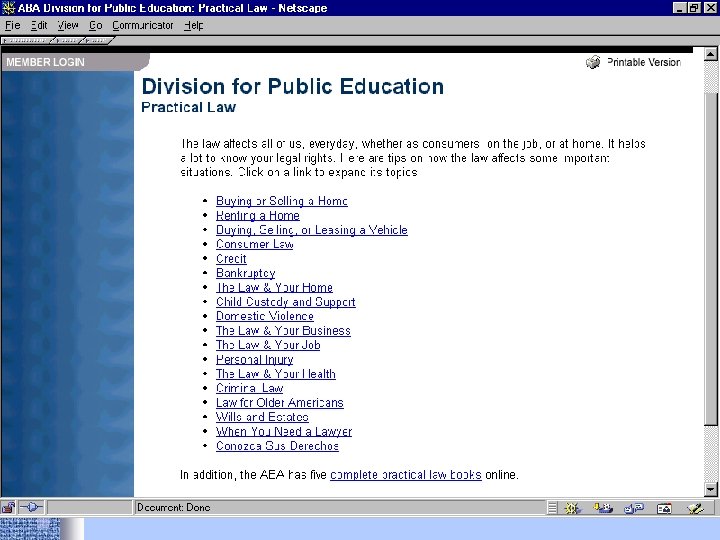This screenshot has height=540, width=720.
Task: Open the Newsgroups icon in component bar
Action: (634, 508)
